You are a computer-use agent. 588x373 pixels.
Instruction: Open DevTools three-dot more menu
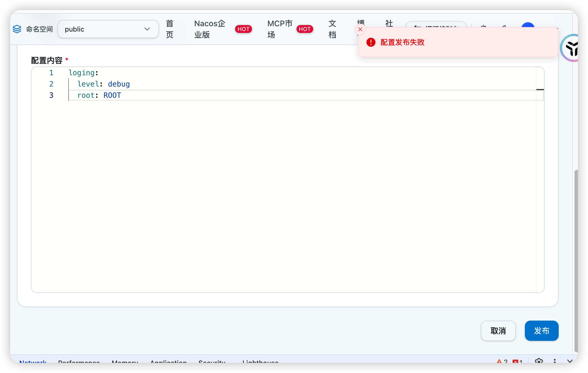pyautogui.click(x=554, y=361)
